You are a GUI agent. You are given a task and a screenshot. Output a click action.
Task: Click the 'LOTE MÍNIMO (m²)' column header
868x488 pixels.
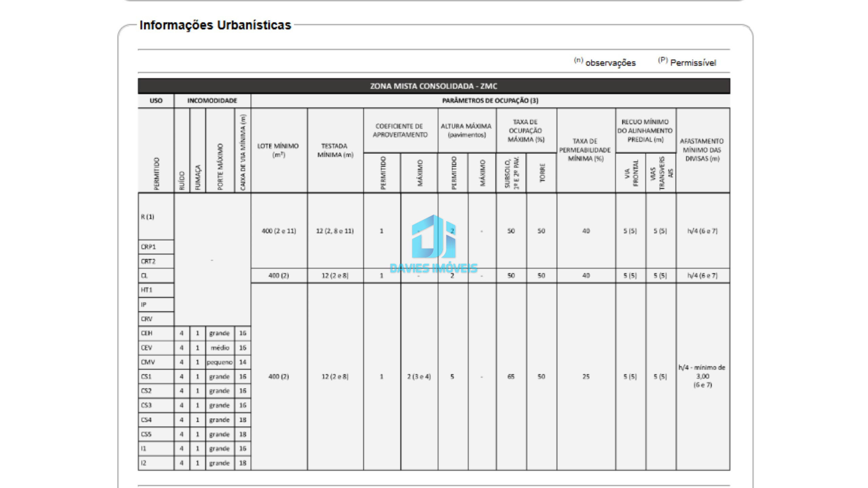278,150
